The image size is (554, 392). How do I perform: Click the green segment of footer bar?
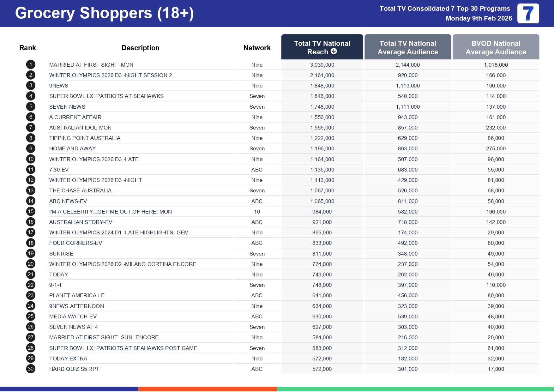pos(415,389)
